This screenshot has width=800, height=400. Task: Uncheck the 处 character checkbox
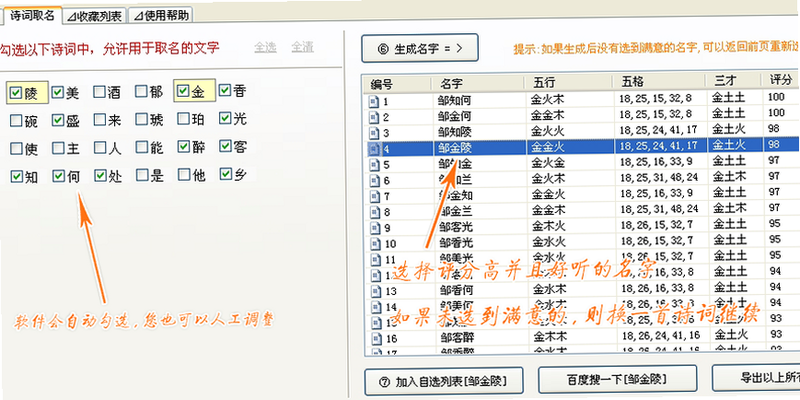click(x=100, y=176)
